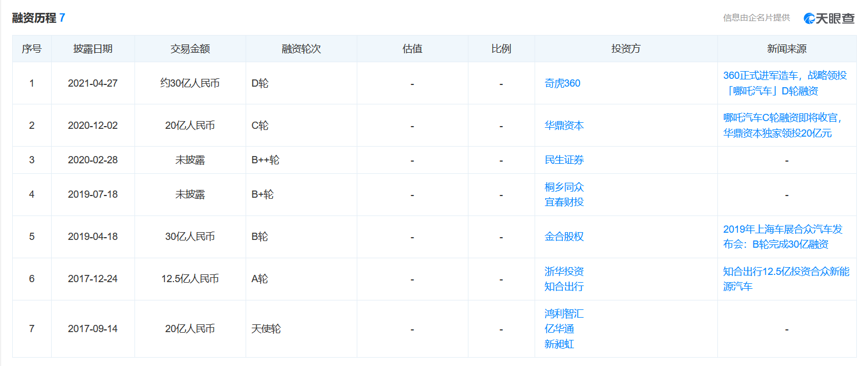Screen dimensions: 868x366
Task: Click sequence number 3 in the 民生证券 row
Action: tap(32, 160)
